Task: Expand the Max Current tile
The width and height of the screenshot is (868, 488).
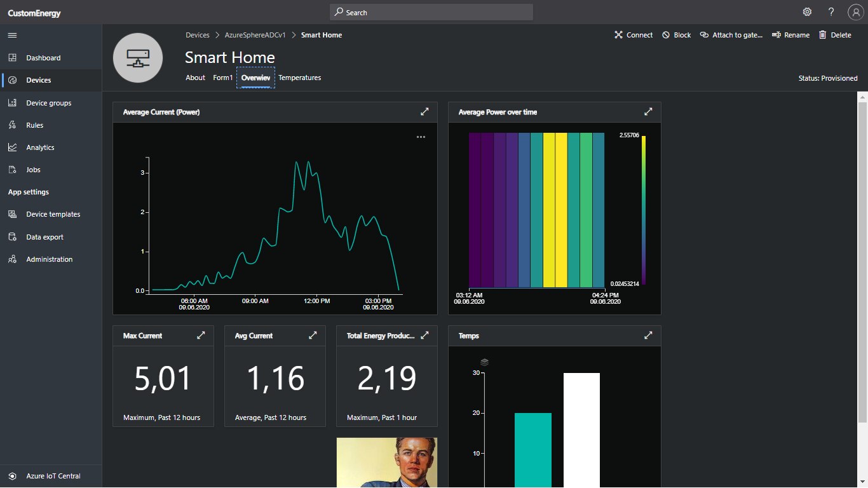Action: point(201,335)
